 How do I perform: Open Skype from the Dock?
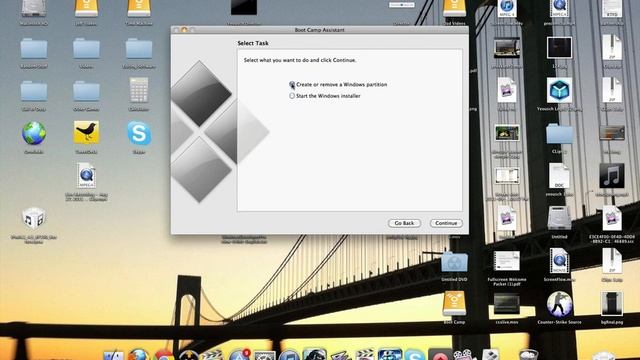click(x=415, y=356)
